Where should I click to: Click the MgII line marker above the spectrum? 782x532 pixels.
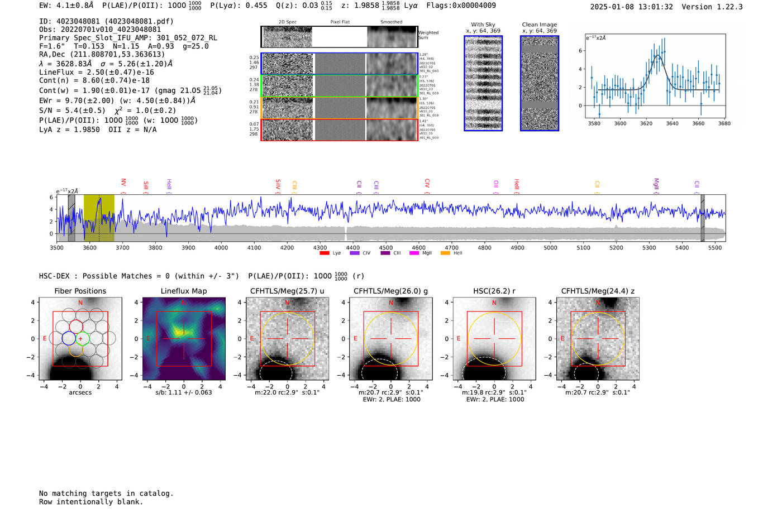pyautogui.click(x=656, y=185)
